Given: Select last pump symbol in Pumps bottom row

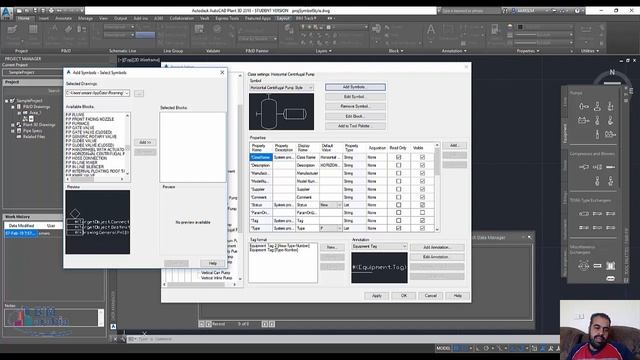Looking at the screenshot, I should point(611,134).
